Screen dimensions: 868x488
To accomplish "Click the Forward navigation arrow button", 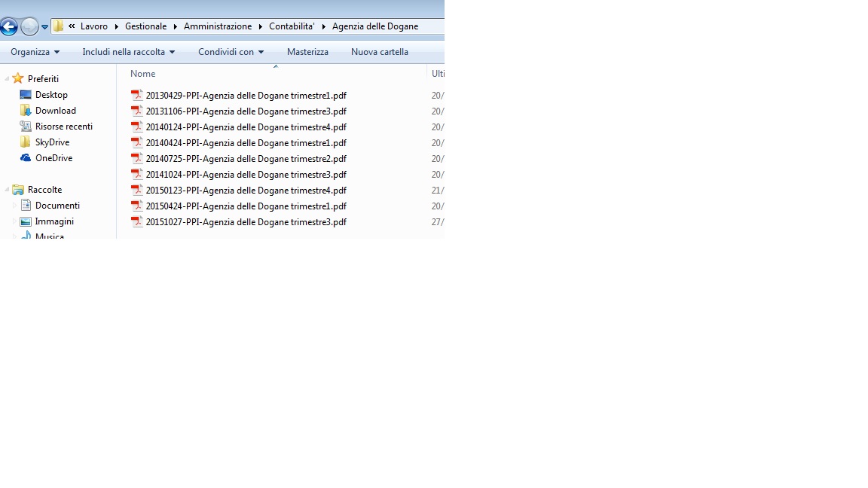I will click(29, 27).
